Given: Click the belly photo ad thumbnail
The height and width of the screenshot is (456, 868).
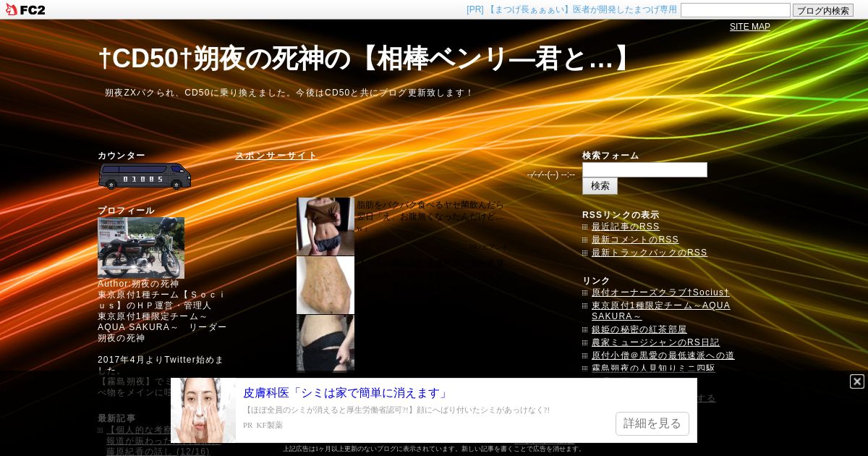Looking at the screenshot, I should 325,227.
